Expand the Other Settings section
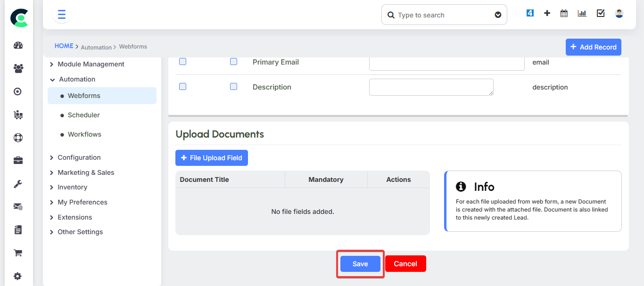 tap(80, 232)
